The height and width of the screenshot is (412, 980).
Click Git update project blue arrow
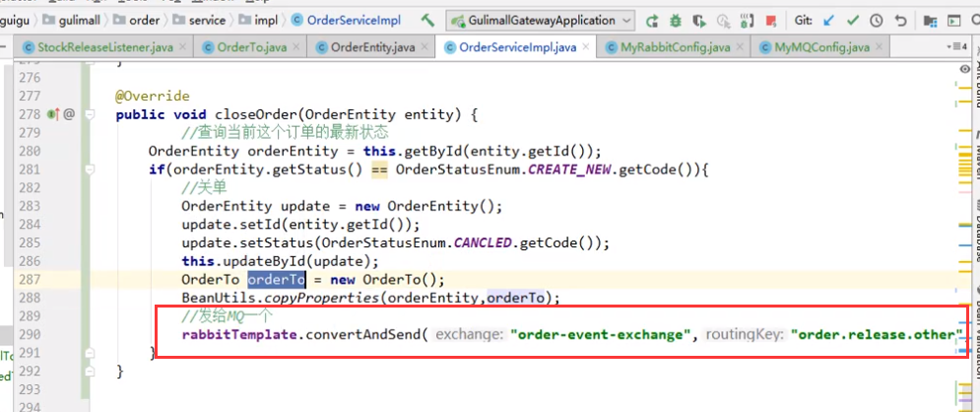[828, 20]
